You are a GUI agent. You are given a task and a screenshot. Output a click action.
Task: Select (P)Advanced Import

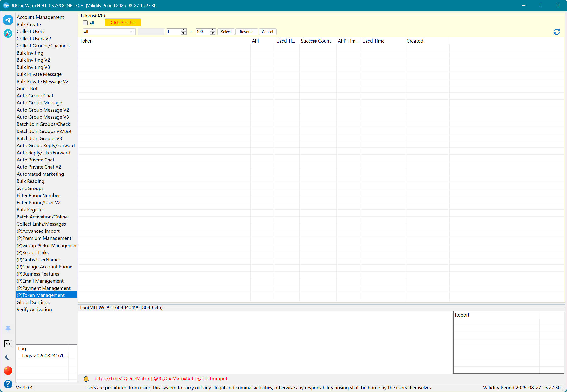38,231
